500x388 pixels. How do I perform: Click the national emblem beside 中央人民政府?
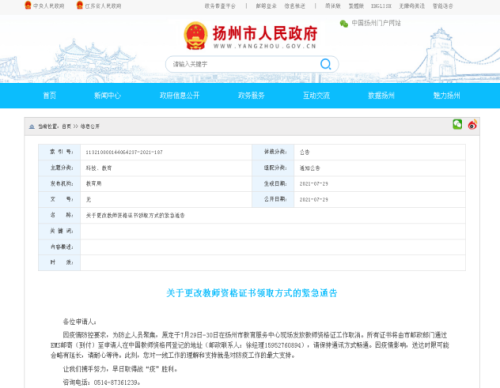(28, 5)
